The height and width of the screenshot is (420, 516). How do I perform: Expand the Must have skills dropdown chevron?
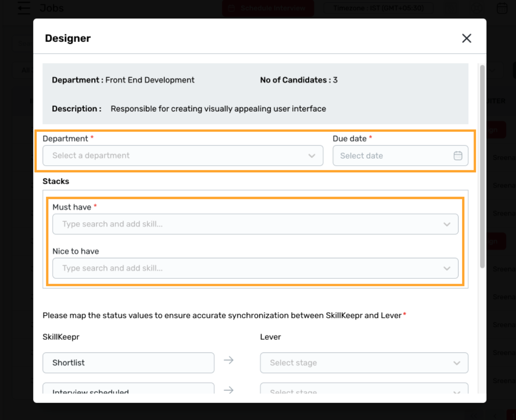pos(447,224)
